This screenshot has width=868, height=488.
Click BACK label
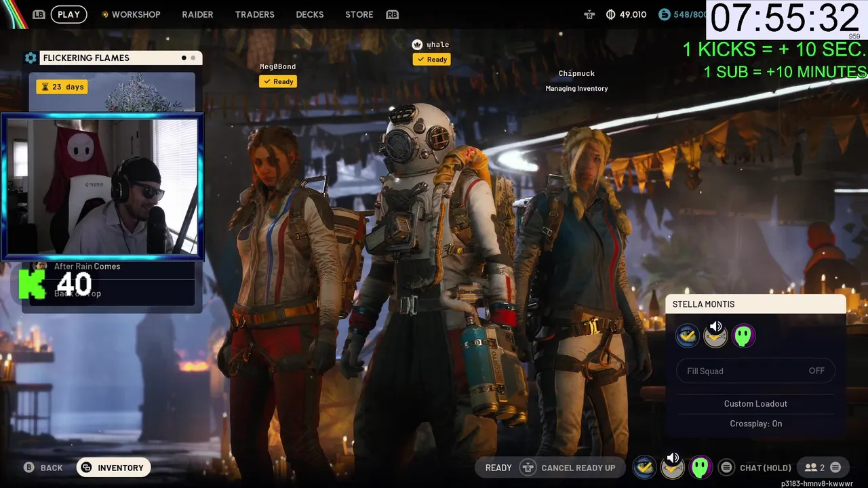pyautogui.click(x=52, y=468)
